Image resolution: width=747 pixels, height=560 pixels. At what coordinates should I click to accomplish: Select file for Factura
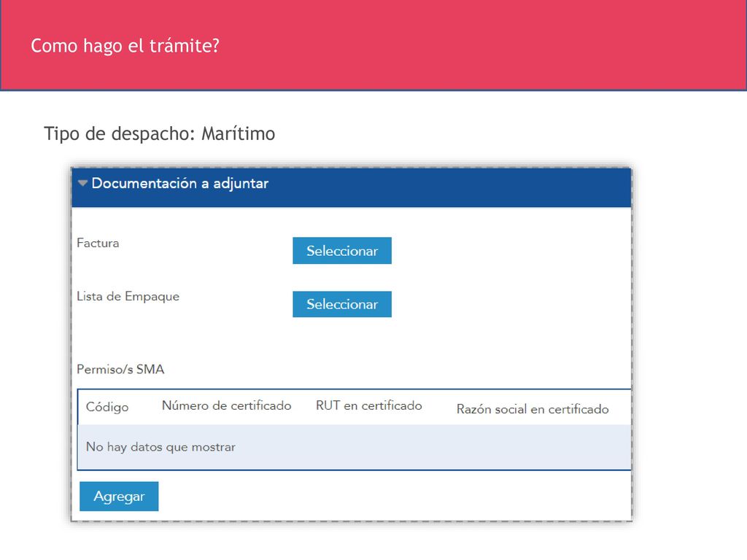[342, 251]
